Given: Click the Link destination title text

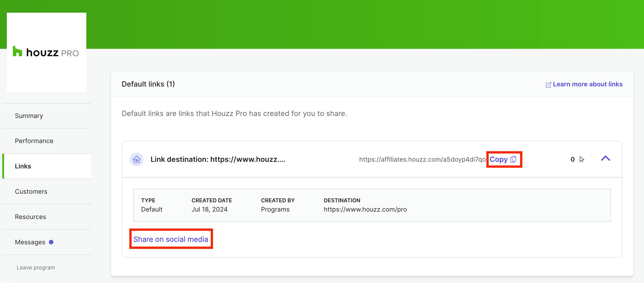Looking at the screenshot, I should 218,159.
